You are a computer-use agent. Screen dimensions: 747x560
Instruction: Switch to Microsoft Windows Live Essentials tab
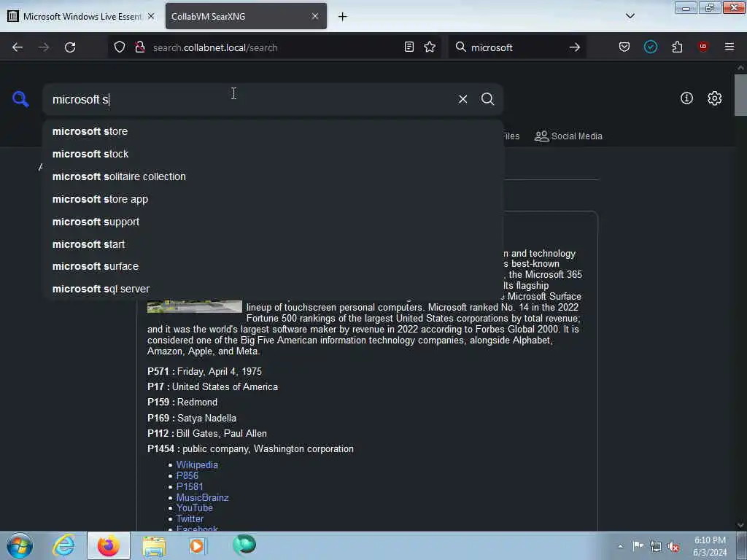pos(81,17)
